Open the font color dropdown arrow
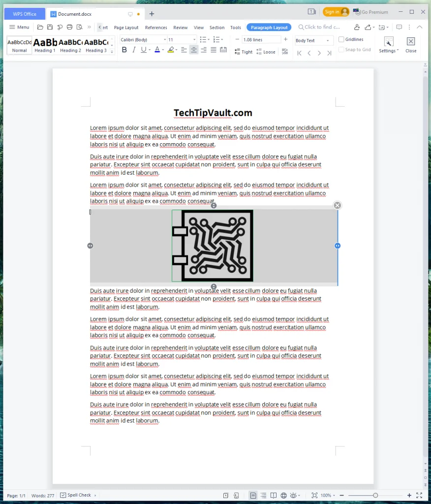The image size is (431, 504). (x=163, y=50)
